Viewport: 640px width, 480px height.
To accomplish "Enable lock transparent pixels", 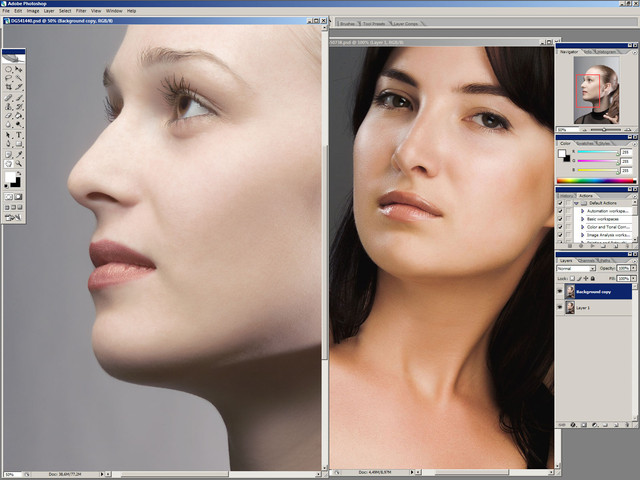I will 572,278.
